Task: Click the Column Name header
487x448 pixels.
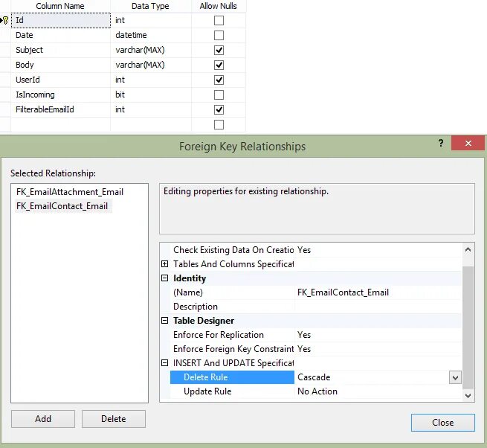Action: point(60,6)
